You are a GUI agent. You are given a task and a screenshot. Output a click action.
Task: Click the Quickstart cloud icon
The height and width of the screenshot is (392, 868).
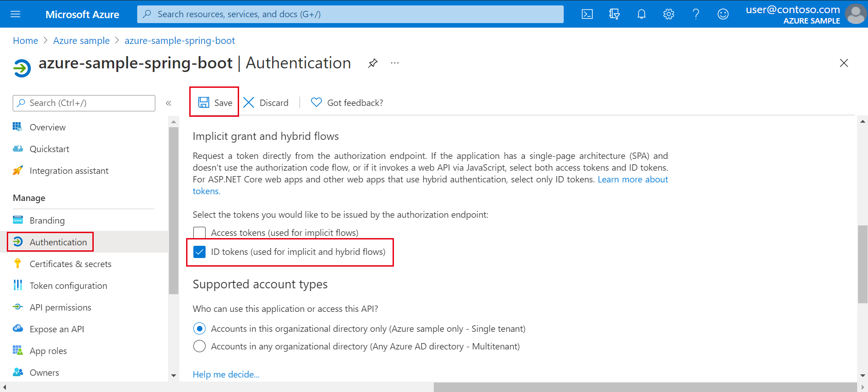pyautogui.click(x=18, y=148)
